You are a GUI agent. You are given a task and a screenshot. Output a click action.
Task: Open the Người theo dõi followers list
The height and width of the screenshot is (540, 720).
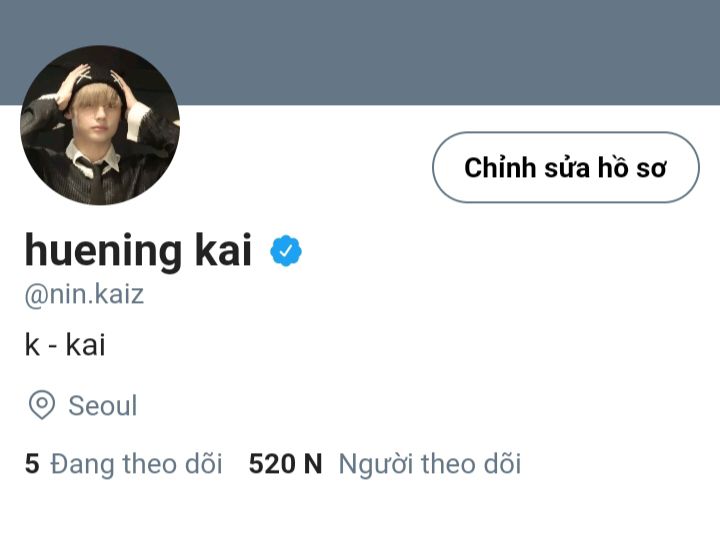point(430,464)
